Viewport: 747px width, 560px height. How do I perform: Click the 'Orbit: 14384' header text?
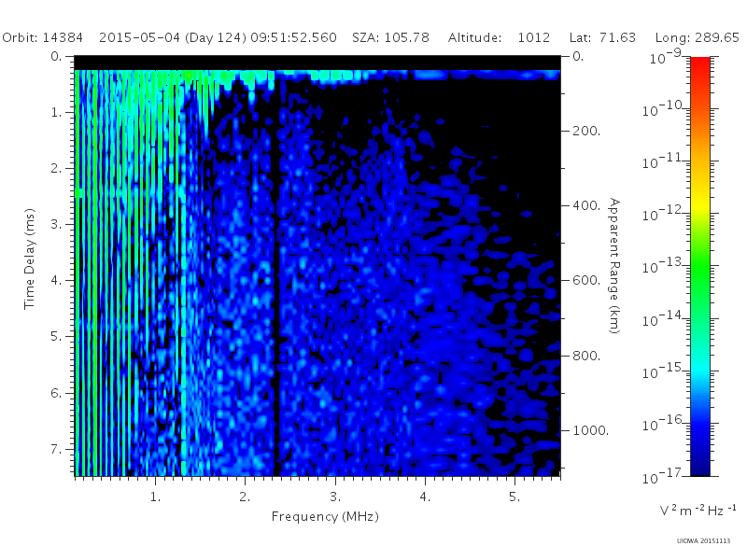click(42, 37)
